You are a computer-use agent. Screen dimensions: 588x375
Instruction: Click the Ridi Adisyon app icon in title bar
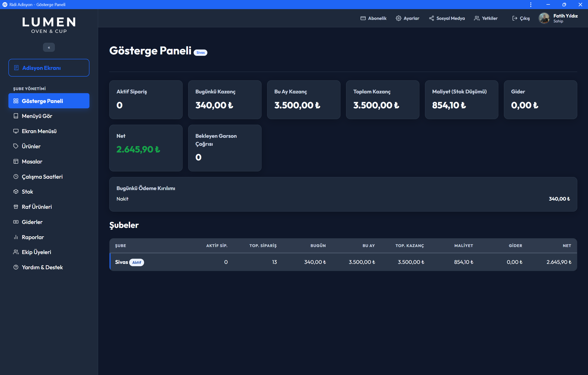click(x=5, y=5)
